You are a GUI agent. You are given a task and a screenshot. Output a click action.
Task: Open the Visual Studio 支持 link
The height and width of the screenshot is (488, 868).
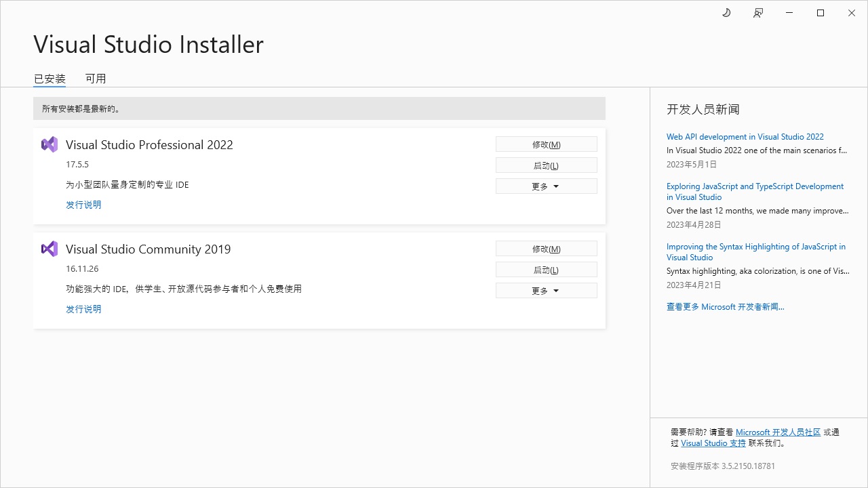pos(713,443)
